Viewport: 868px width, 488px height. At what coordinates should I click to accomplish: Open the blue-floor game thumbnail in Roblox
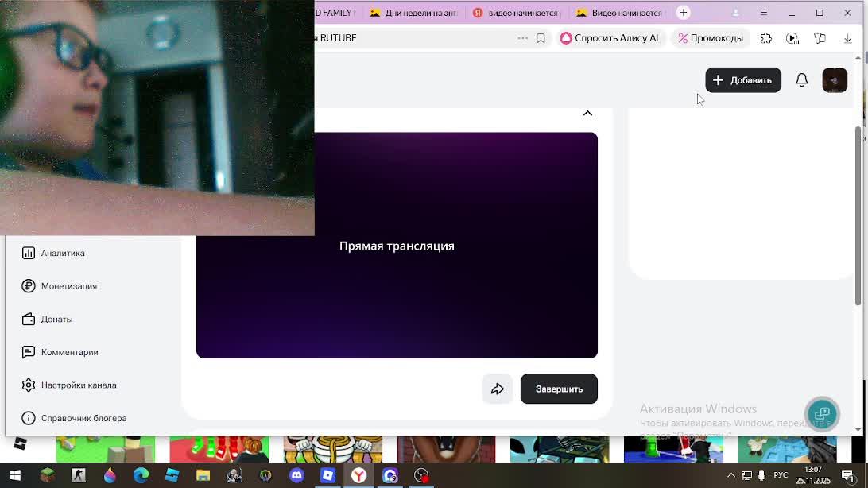[x=673, y=449]
